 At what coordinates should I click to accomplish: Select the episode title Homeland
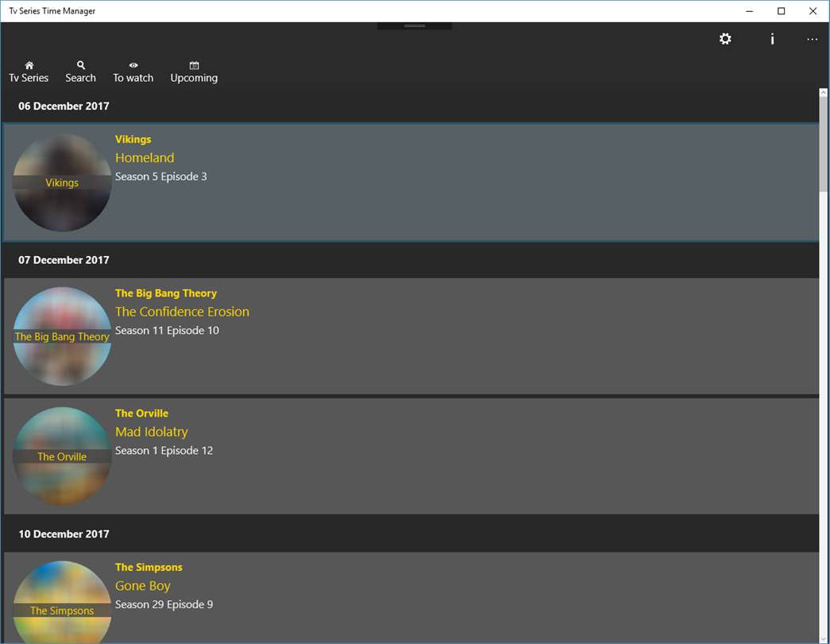click(145, 157)
